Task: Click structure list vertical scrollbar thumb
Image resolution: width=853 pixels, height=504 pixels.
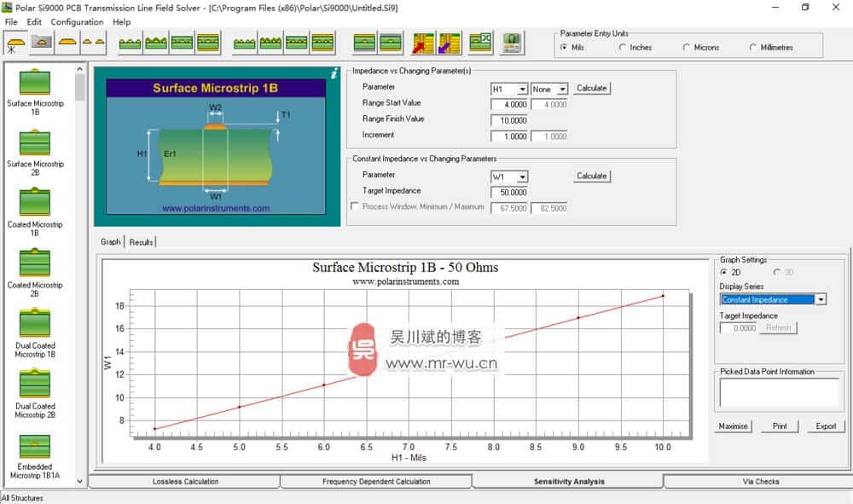Action: pyautogui.click(x=80, y=88)
